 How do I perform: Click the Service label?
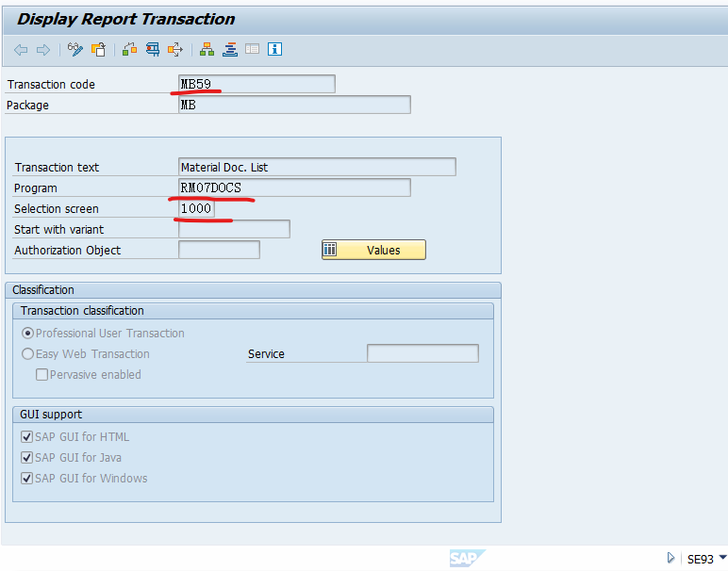pos(266,354)
